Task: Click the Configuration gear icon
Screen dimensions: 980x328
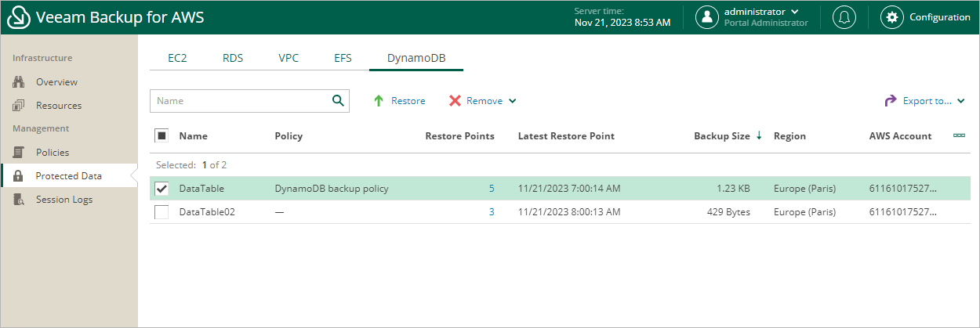Action: [891, 17]
